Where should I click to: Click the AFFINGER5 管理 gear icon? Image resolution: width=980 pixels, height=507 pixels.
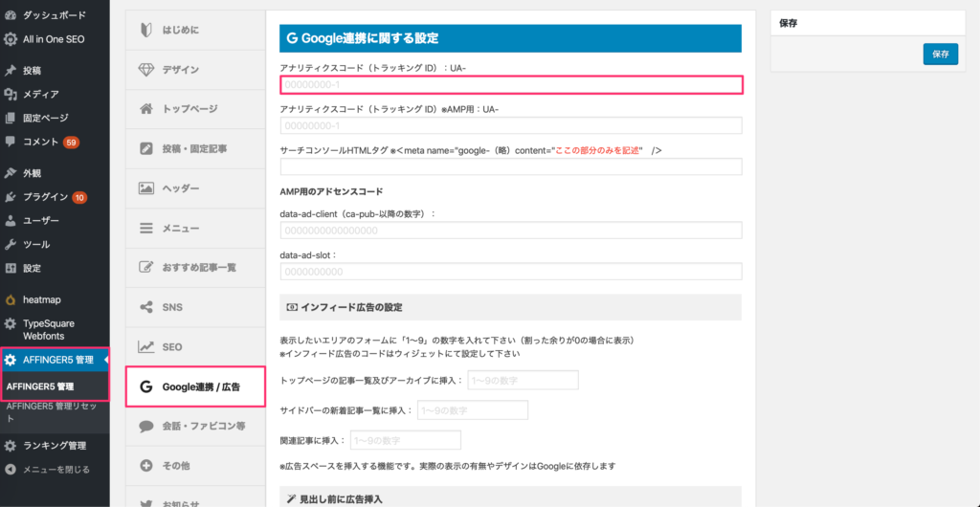pos(10,361)
